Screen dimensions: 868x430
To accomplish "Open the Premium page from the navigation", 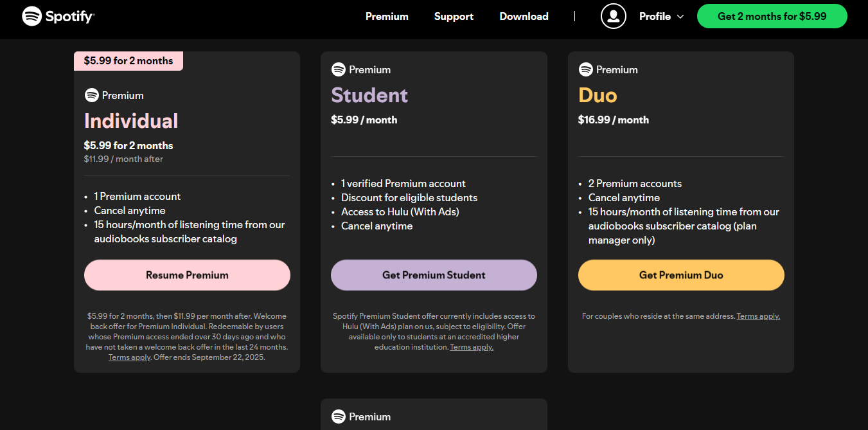I will coord(387,16).
